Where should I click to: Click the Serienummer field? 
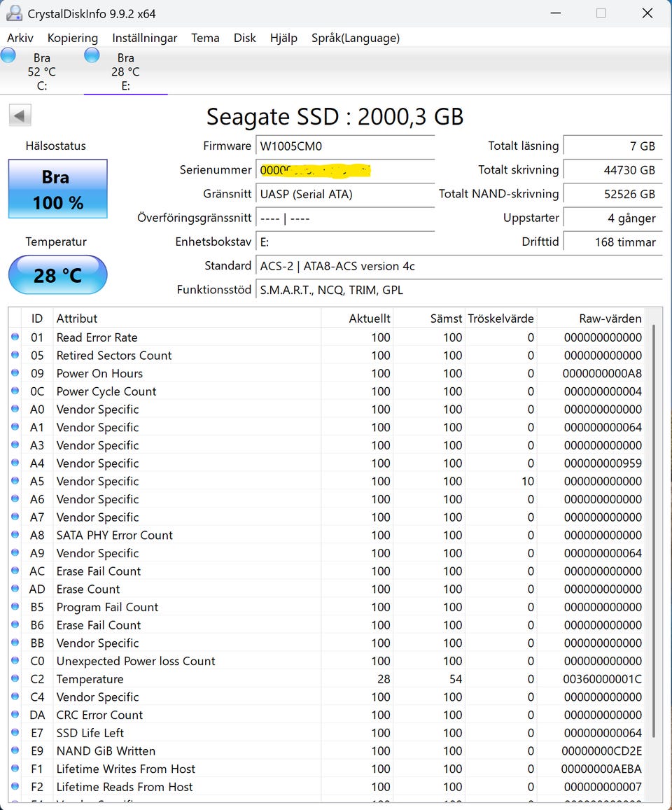pyautogui.click(x=345, y=170)
